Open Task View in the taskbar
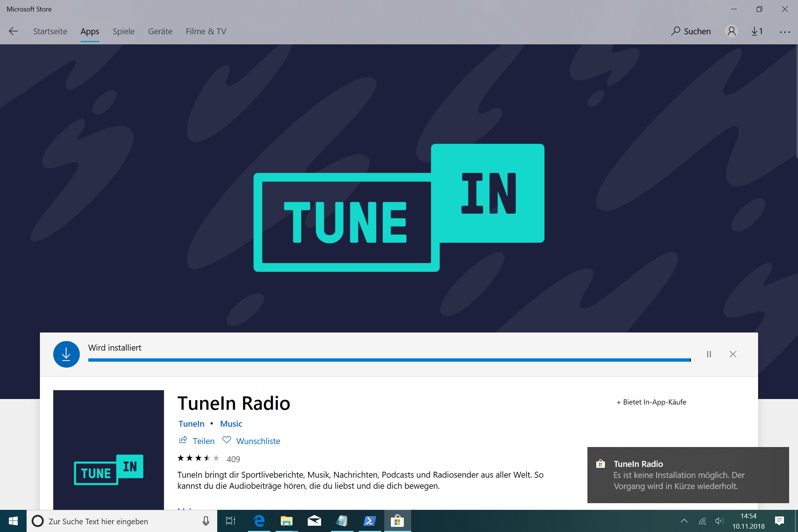The width and height of the screenshot is (798, 532). pos(231,521)
